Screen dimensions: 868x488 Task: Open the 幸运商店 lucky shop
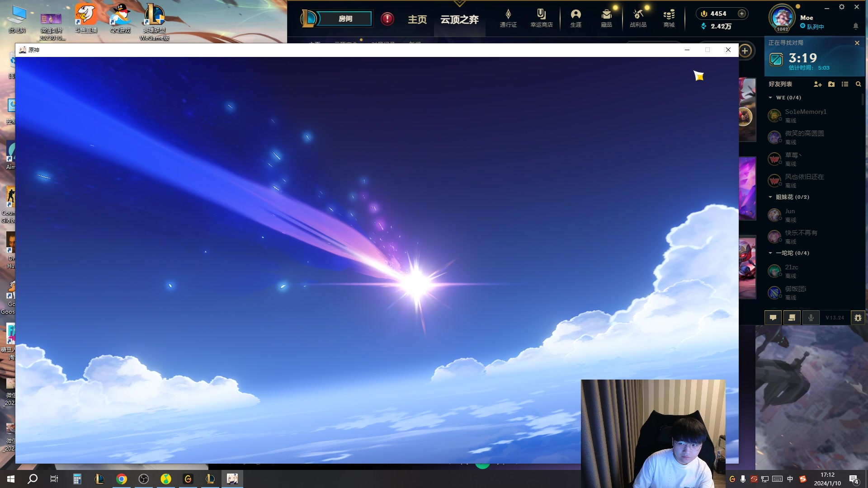(x=541, y=19)
